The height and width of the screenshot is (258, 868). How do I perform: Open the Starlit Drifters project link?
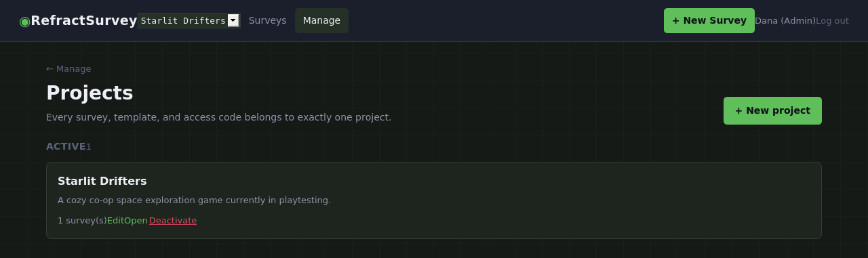pos(136,220)
